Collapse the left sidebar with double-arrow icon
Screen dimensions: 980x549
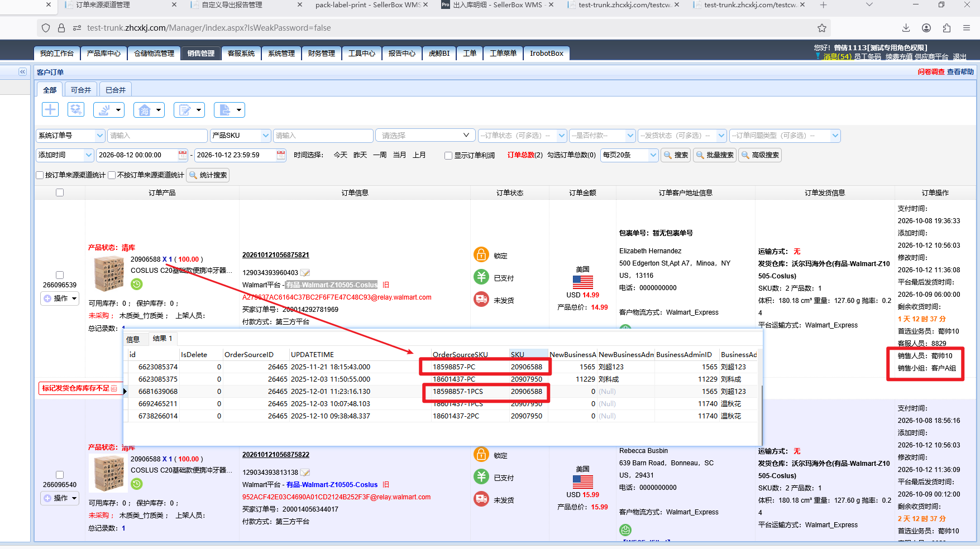pos(22,72)
